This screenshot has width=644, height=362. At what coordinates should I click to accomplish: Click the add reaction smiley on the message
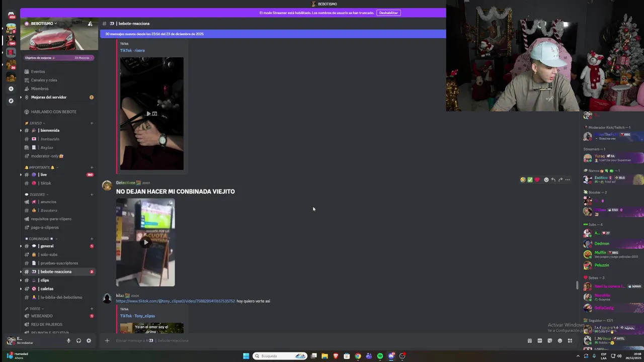click(546, 179)
